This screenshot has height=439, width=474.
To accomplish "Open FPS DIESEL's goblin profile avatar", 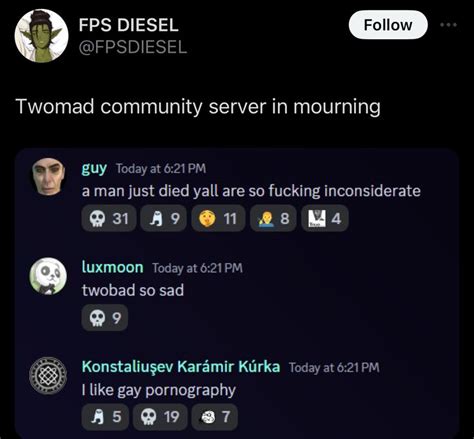I will coord(41,36).
